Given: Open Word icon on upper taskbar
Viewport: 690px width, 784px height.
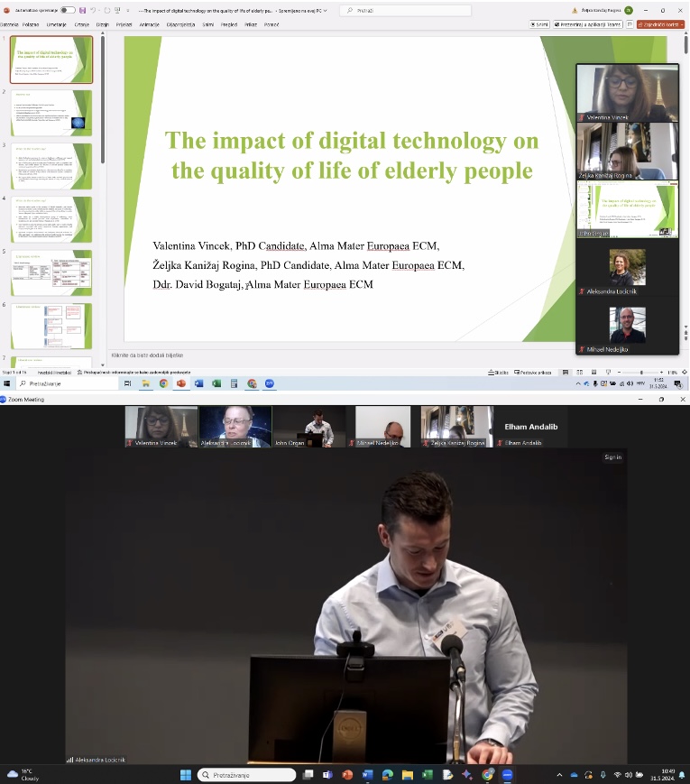Looking at the screenshot, I should 198,383.
